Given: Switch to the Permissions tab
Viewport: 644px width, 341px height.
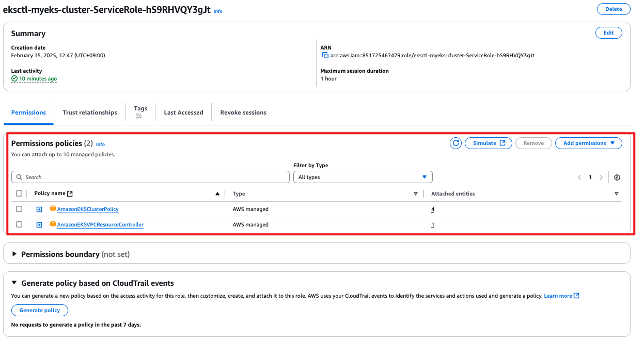Looking at the screenshot, I should tap(28, 112).
